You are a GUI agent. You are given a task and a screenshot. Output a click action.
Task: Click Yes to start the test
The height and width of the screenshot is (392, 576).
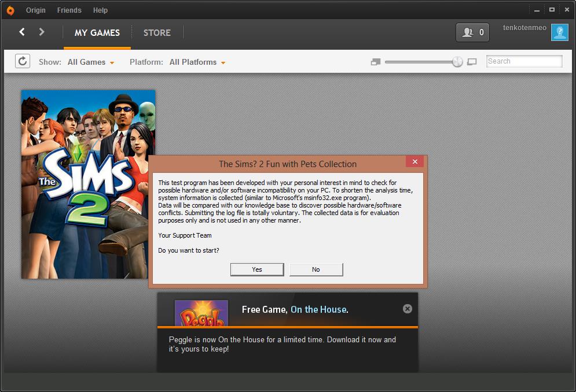coord(257,269)
